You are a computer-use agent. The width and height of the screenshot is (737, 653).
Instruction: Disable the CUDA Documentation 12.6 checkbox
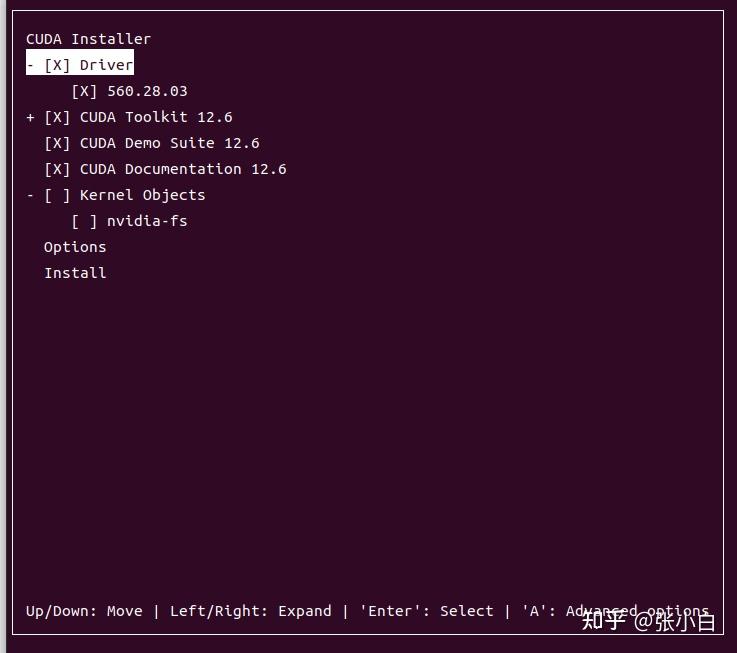click(x=57, y=169)
